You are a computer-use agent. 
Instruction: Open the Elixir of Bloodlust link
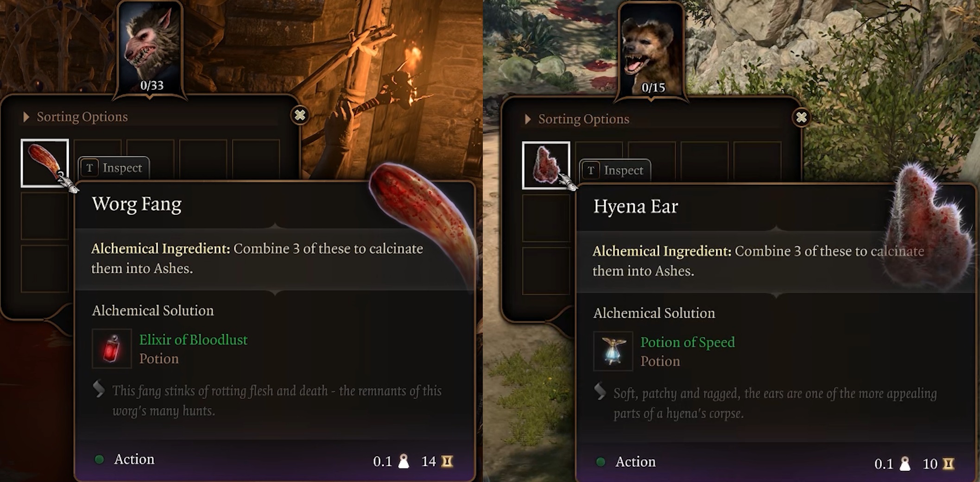click(193, 340)
